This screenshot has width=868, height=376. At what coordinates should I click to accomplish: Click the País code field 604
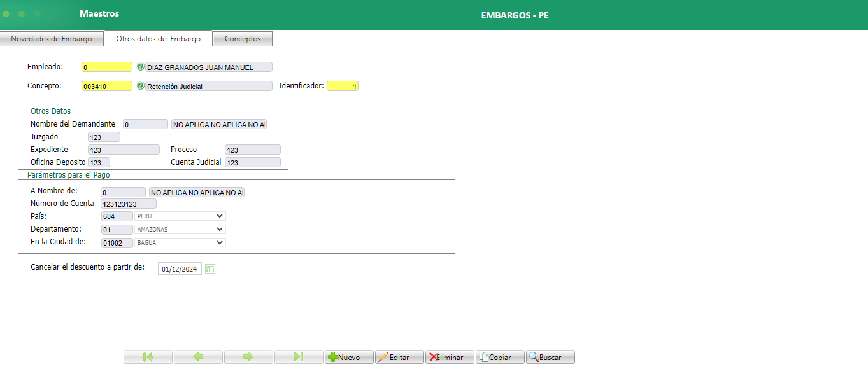[x=117, y=216]
